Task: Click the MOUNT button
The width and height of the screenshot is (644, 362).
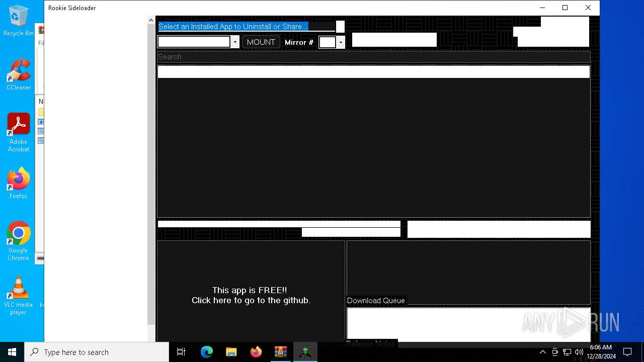Action: pyautogui.click(x=261, y=42)
